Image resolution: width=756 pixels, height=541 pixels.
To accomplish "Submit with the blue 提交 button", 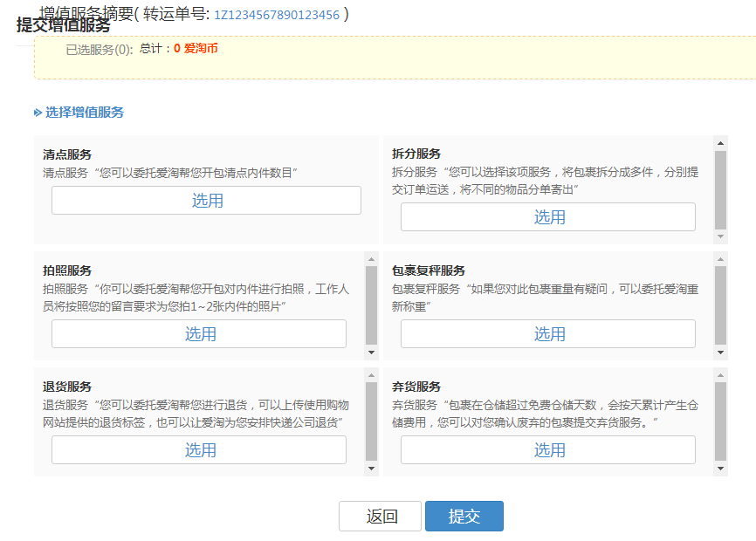I will (x=464, y=517).
